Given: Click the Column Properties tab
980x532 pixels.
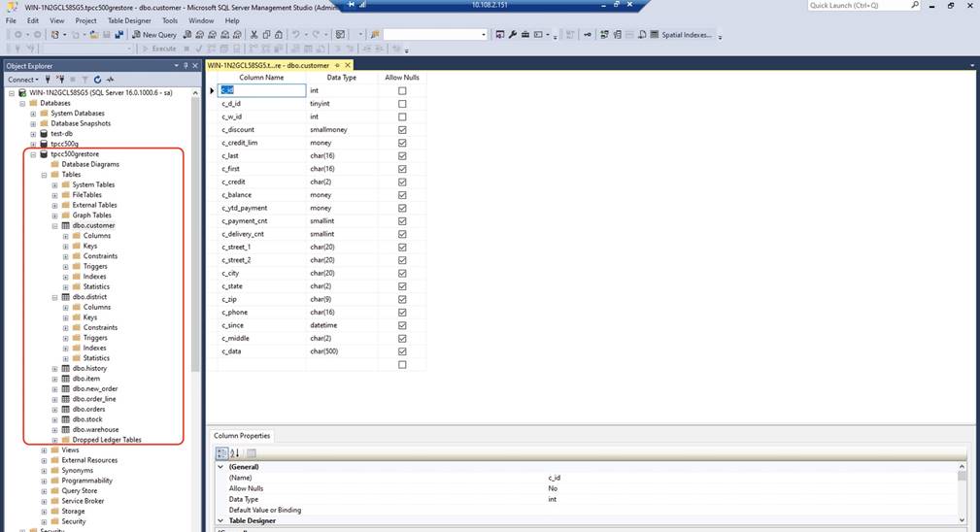Looking at the screenshot, I should click(242, 436).
